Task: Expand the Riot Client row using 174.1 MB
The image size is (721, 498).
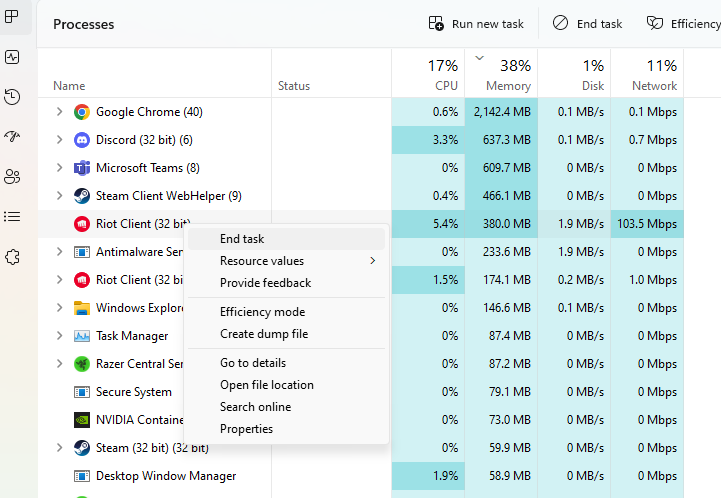Action: (x=59, y=280)
